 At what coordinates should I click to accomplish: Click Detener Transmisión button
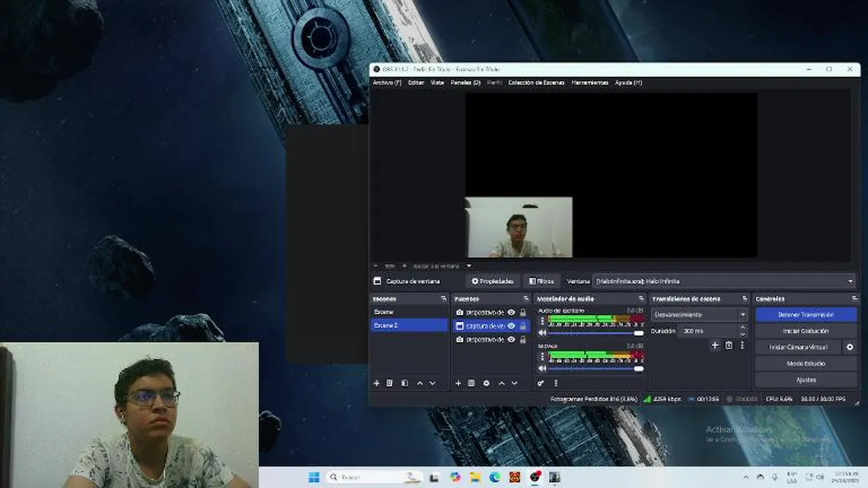(x=806, y=314)
